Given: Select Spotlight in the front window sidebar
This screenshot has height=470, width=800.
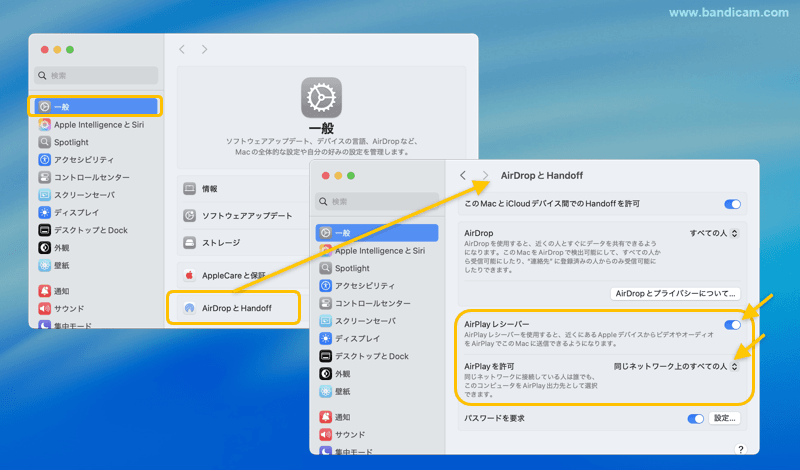Looking at the screenshot, I should coord(352,268).
